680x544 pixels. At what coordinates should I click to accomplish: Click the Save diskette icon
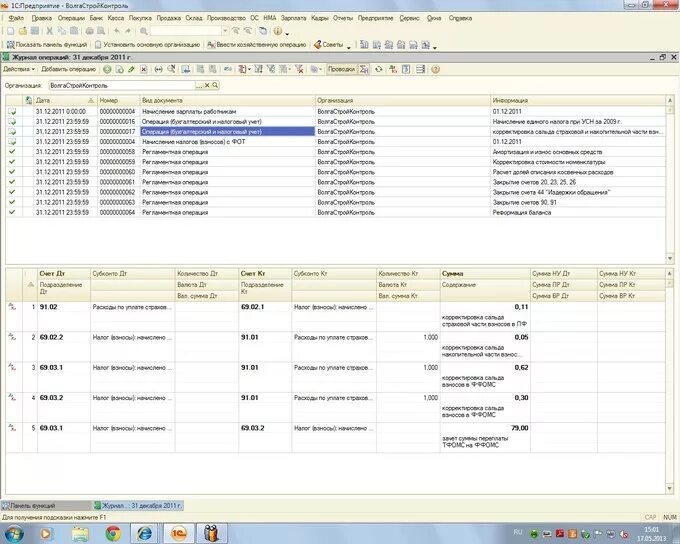[35, 31]
